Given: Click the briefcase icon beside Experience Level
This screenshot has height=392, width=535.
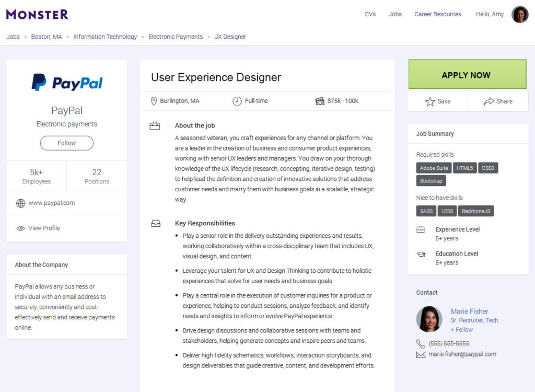Looking at the screenshot, I should (x=421, y=229).
